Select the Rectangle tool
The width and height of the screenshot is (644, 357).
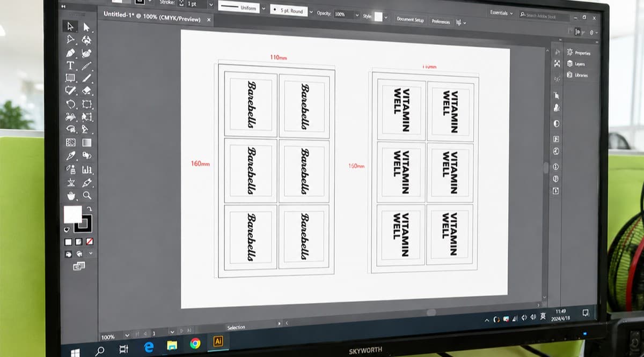click(x=70, y=78)
